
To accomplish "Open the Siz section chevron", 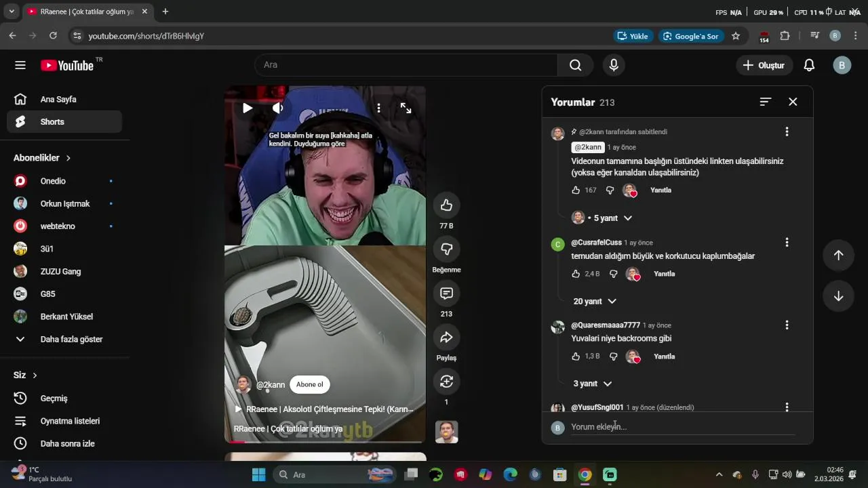I will pyautogui.click(x=35, y=375).
